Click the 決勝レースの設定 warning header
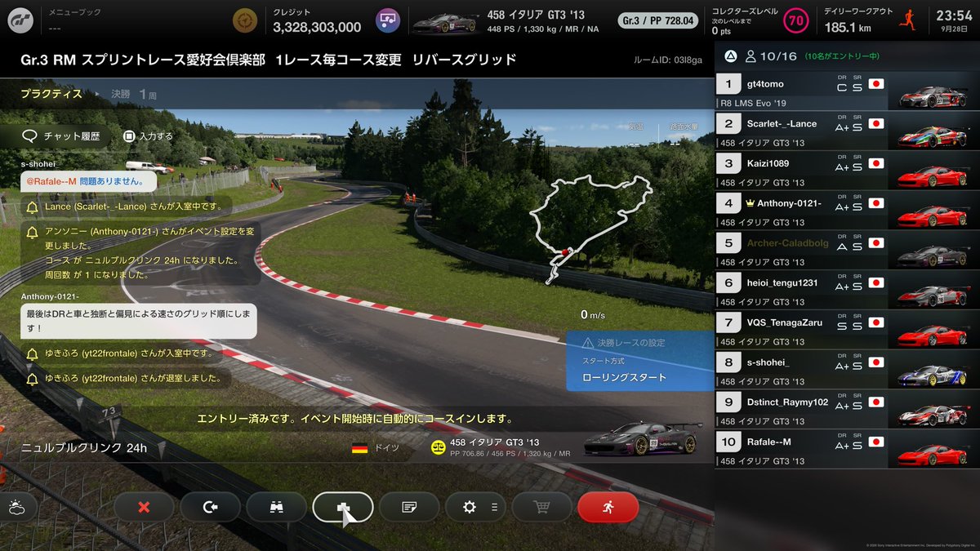The image size is (980, 551). coord(623,343)
